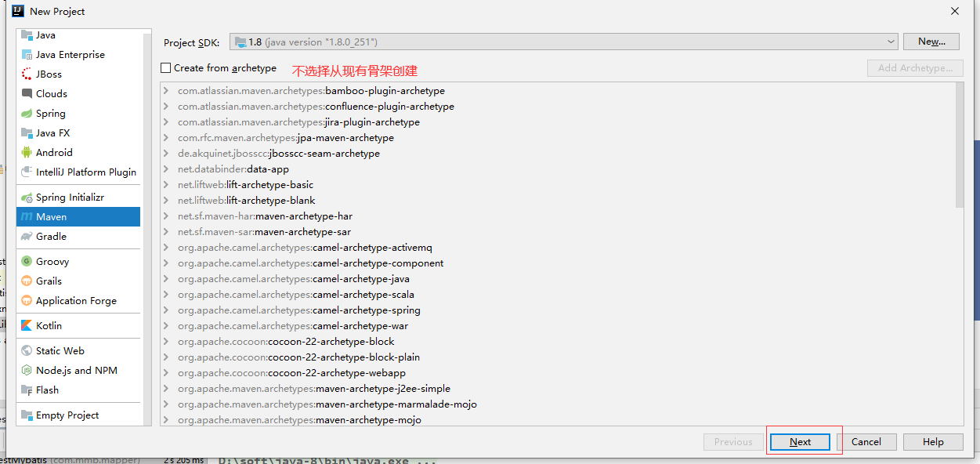Expand the jpa-maven-archetype node
This screenshot has height=464, width=980.
click(166, 138)
